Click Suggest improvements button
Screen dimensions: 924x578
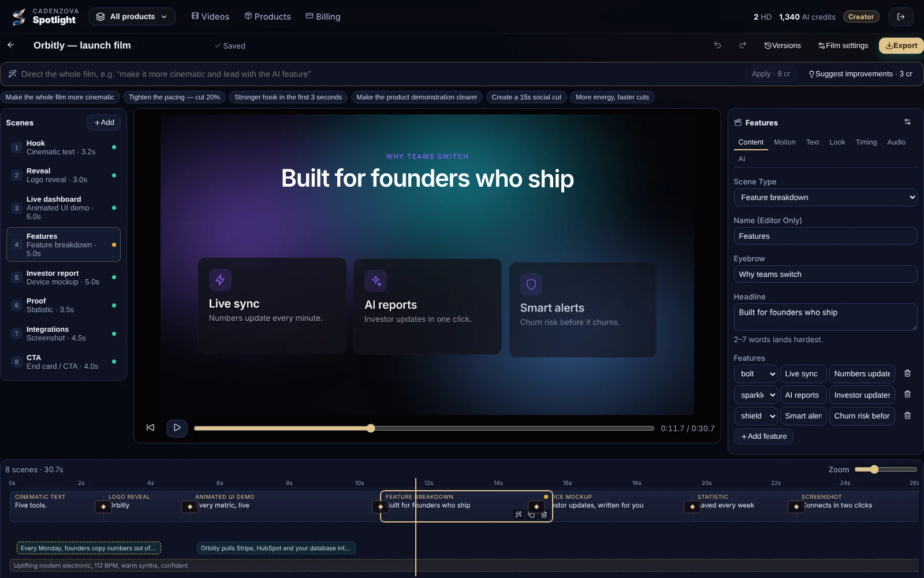[x=860, y=74]
